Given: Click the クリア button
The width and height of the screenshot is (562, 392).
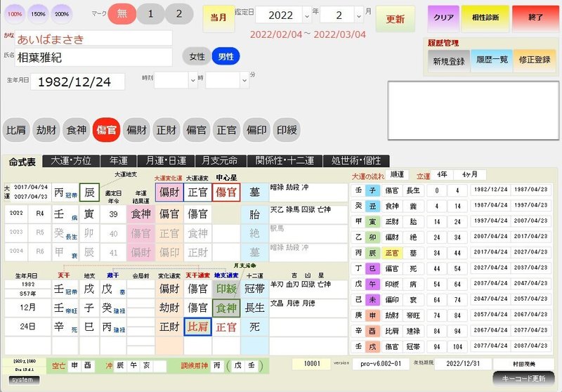Looking at the screenshot, I should point(443,18).
